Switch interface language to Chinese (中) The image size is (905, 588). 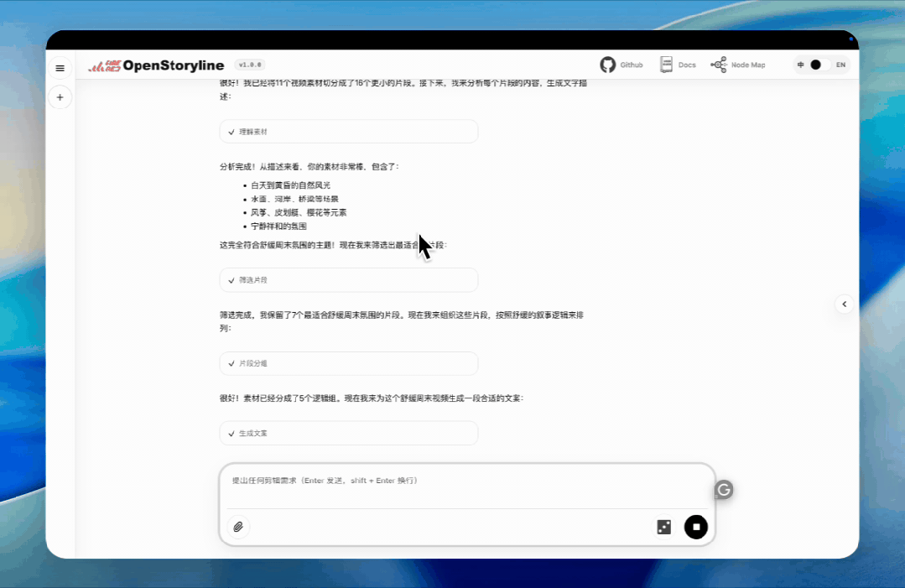[799, 64]
